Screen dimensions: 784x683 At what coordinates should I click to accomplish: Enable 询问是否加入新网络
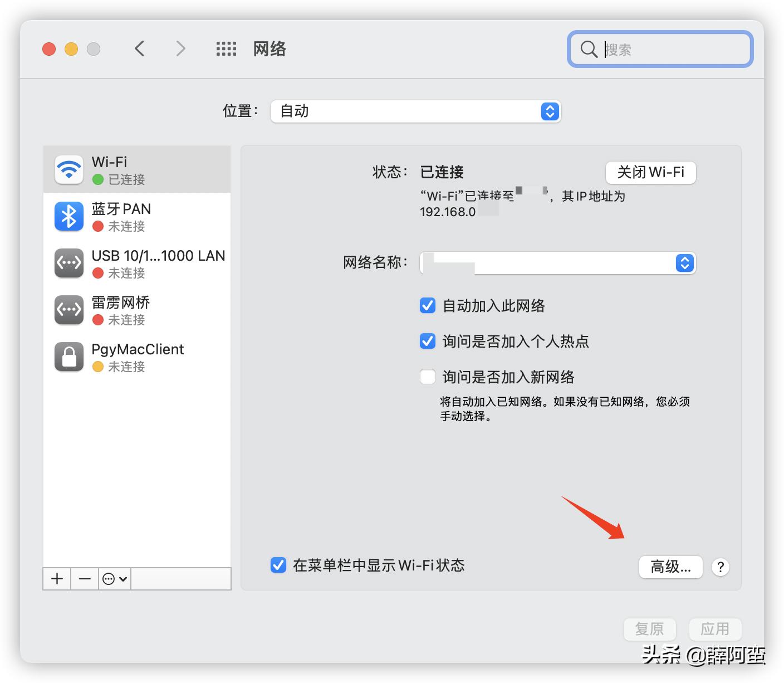(x=427, y=377)
